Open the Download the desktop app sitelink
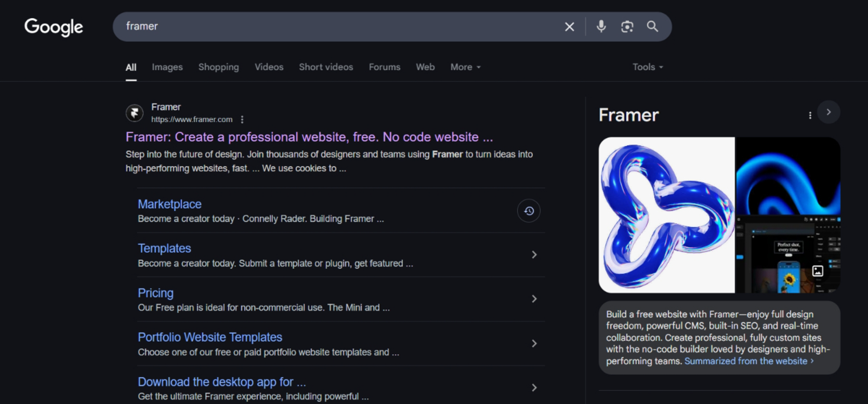The width and height of the screenshot is (868, 404). [222, 382]
